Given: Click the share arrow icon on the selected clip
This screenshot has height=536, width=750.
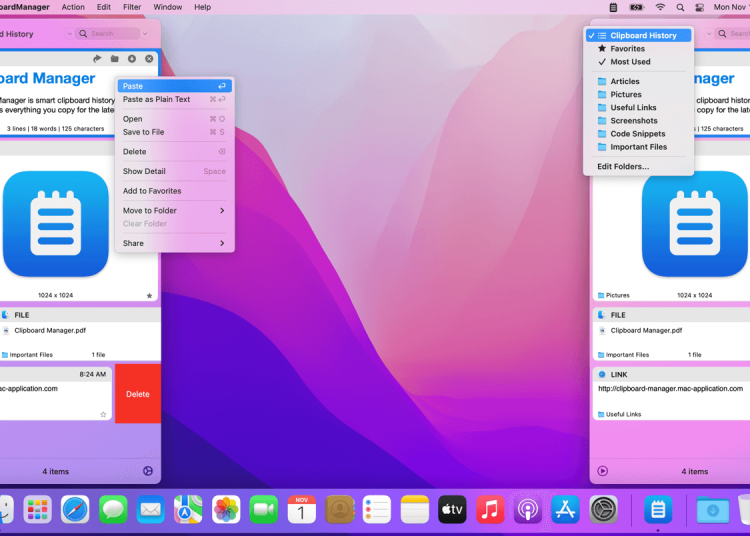Looking at the screenshot, I should coord(98,59).
